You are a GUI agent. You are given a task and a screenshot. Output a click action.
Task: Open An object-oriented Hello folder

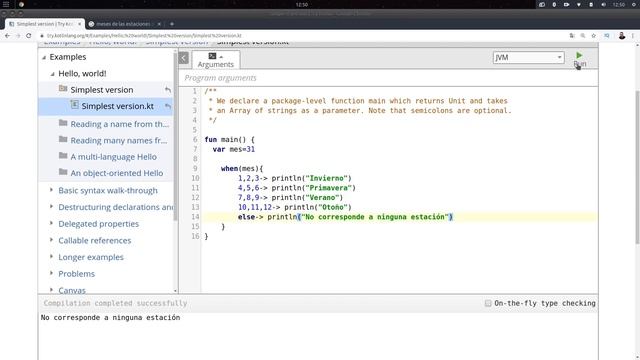(x=117, y=173)
